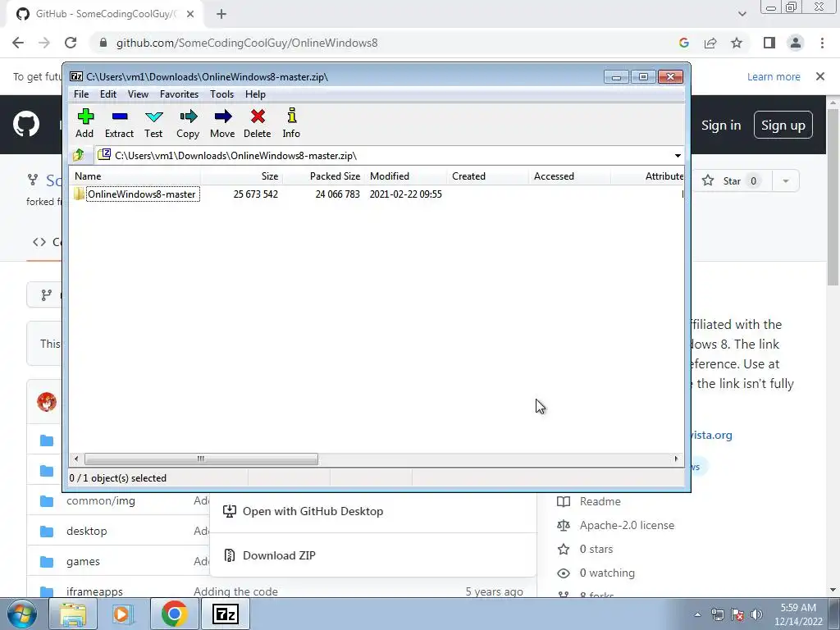Open the Favorites menu in 7-Zip
Screen dimensions: 840x630
tap(179, 94)
